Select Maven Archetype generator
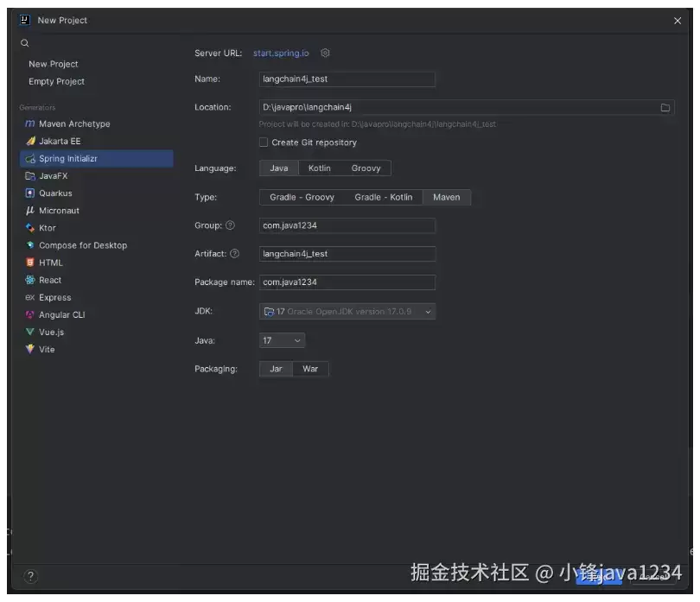 pos(97,124)
